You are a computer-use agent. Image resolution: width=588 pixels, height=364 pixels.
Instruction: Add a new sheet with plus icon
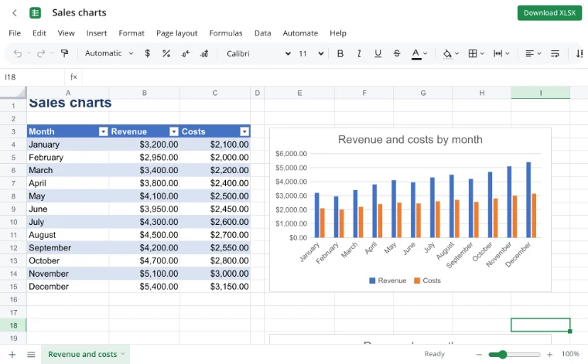click(12, 354)
